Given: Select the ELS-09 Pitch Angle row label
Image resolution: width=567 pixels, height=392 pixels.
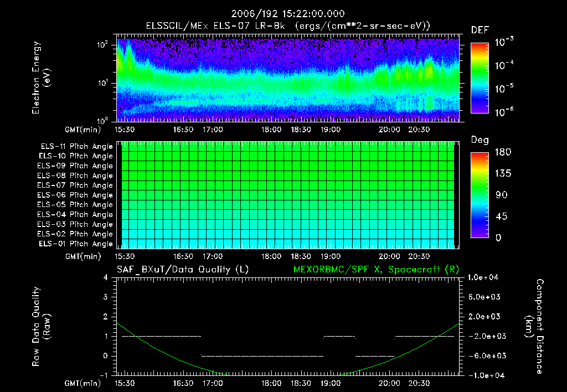Looking at the screenshot, I should click(x=75, y=166).
